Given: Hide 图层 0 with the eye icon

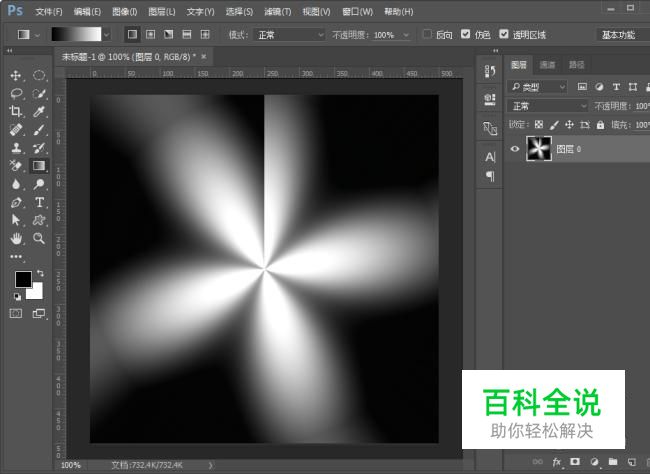Looking at the screenshot, I should (515, 148).
